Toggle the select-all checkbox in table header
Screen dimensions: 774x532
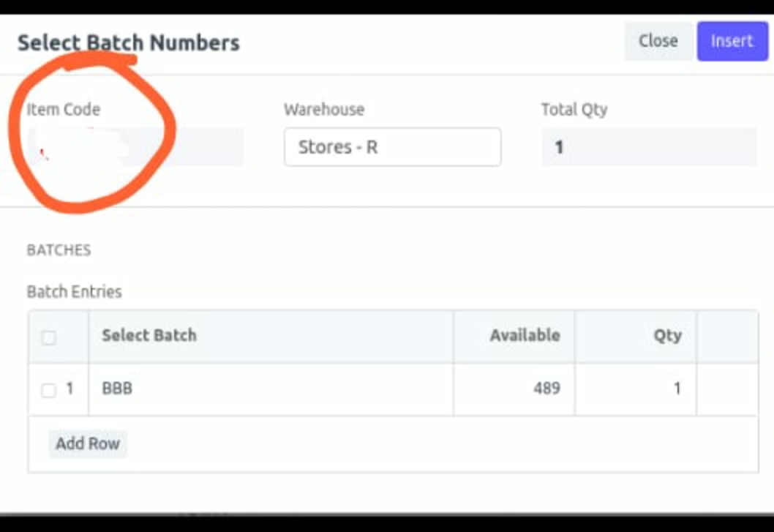click(x=48, y=338)
